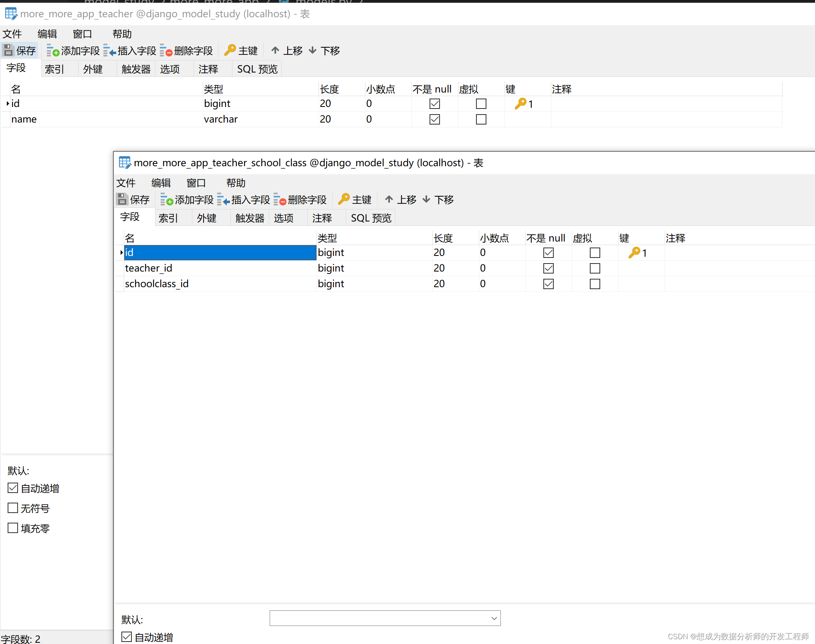Image resolution: width=815 pixels, height=644 pixels.
Task: Click key icon in teacher_school_class id row
Action: [x=634, y=253]
